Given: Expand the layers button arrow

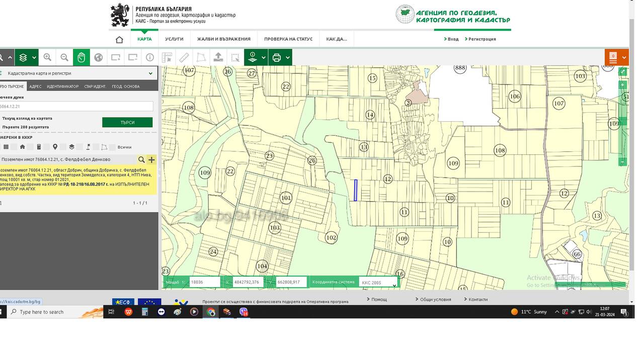Looking at the screenshot, I should (34, 57).
